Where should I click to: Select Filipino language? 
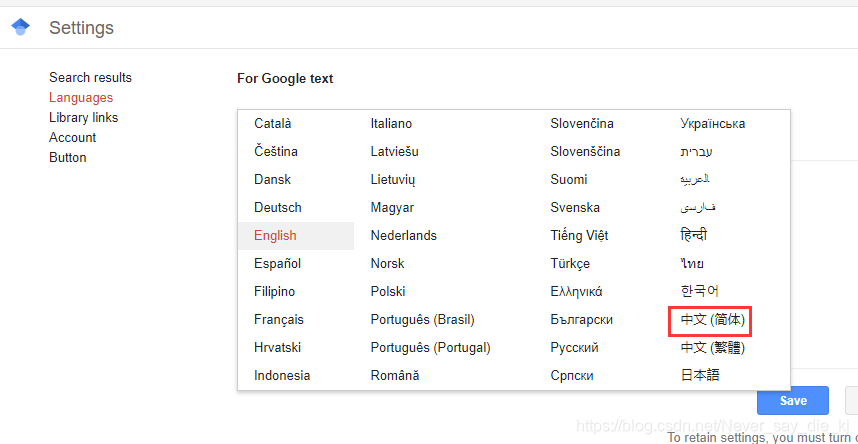(x=274, y=292)
